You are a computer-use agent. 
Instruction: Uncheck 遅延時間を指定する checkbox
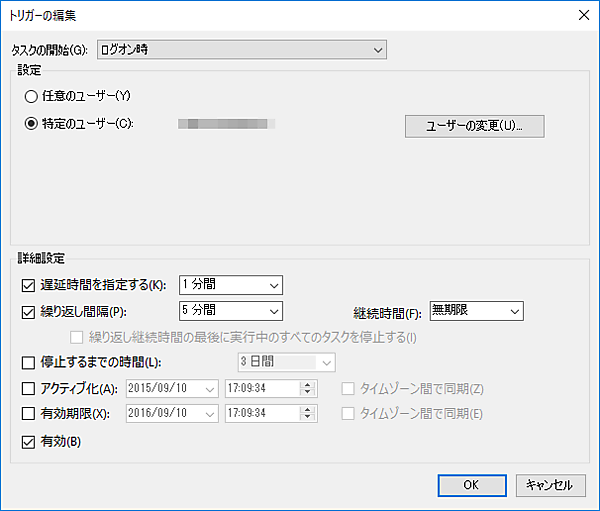[28, 285]
